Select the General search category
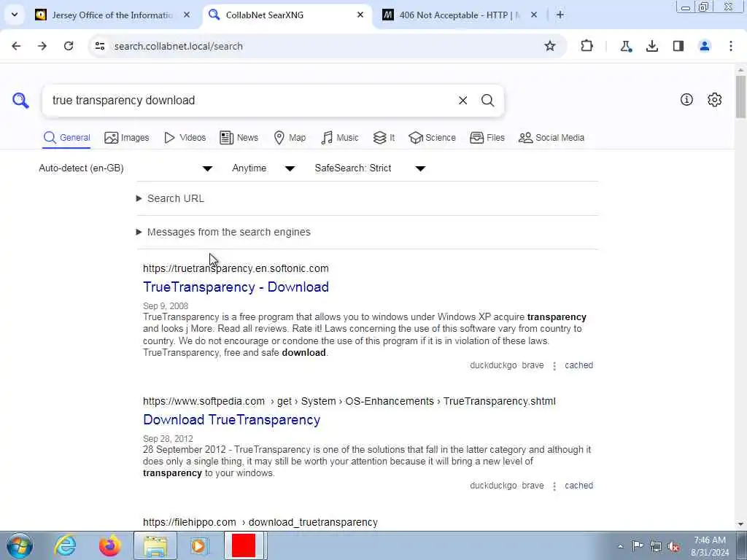Viewport: 747px width, 560px height. click(x=66, y=138)
